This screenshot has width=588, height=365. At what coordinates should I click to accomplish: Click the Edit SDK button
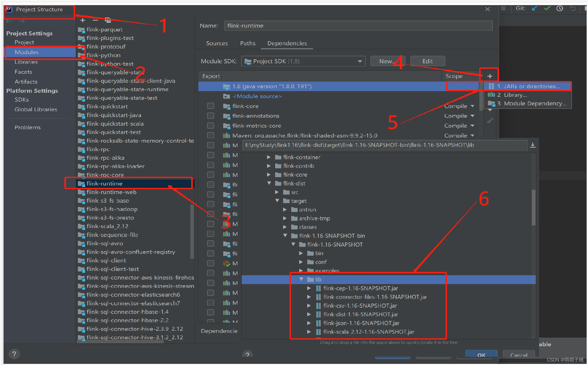click(427, 61)
